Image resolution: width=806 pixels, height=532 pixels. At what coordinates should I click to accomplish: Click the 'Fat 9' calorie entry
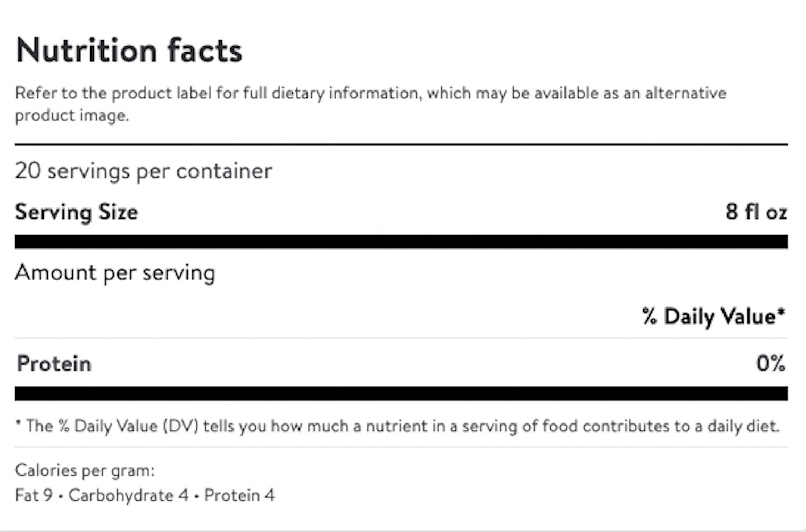pyautogui.click(x=34, y=495)
